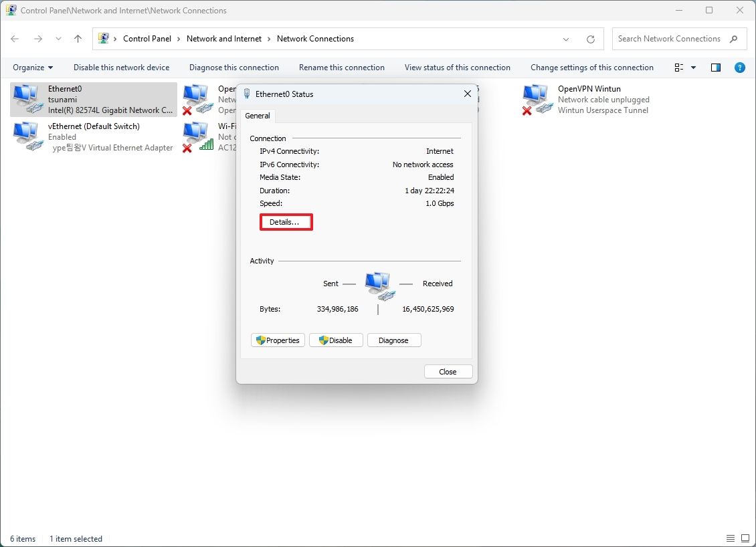Open Help via the question mark icon
756x547 pixels.
[739, 67]
